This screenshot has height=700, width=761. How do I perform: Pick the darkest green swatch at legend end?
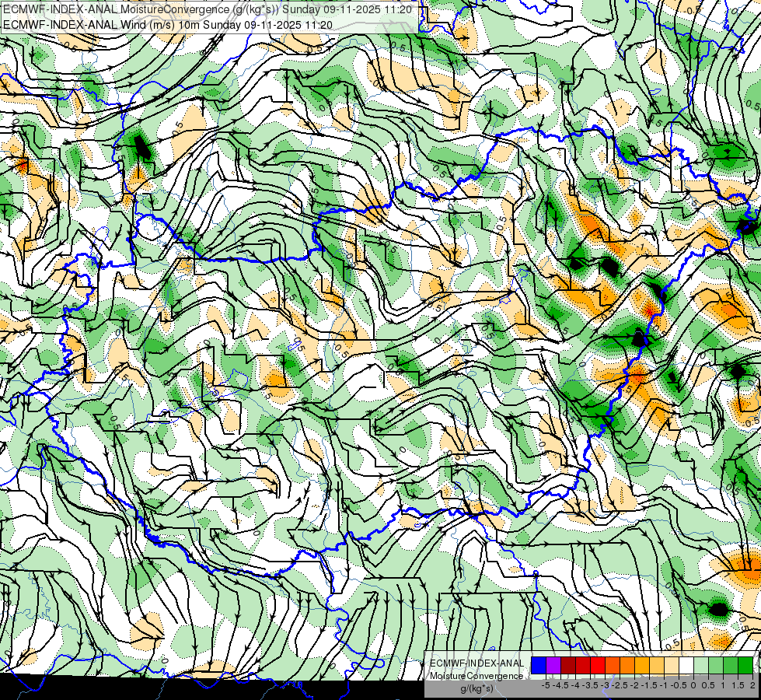tap(745, 666)
